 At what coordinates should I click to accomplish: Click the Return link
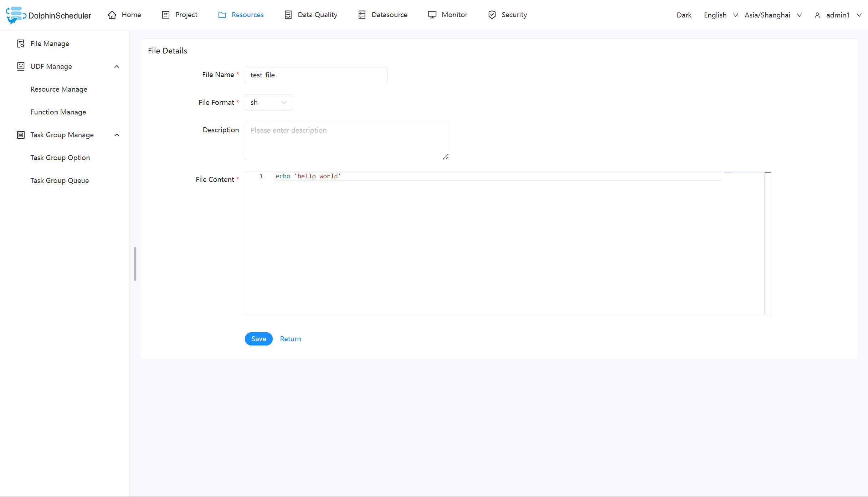(x=290, y=338)
